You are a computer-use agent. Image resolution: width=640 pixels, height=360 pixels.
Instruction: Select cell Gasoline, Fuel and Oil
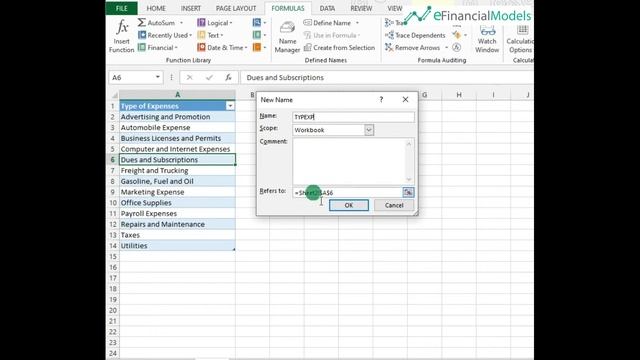pyautogui.click(x=177, y=181)
